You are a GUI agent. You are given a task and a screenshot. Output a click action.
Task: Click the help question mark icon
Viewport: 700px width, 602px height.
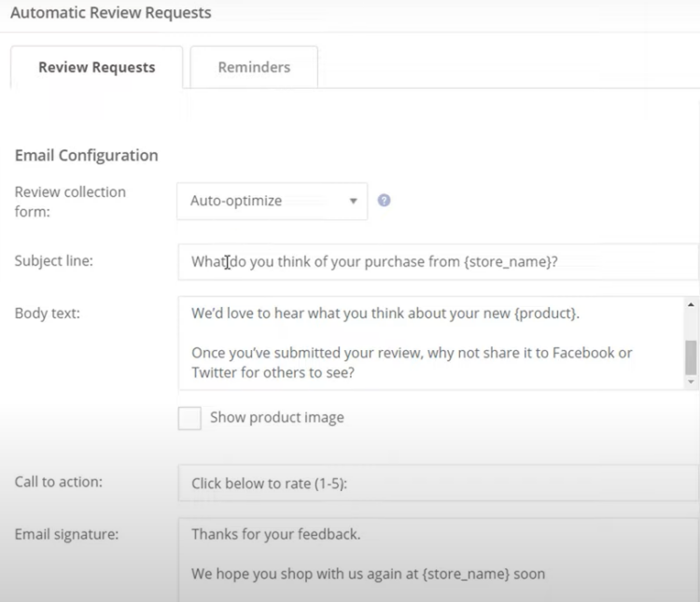click(384, 201)
